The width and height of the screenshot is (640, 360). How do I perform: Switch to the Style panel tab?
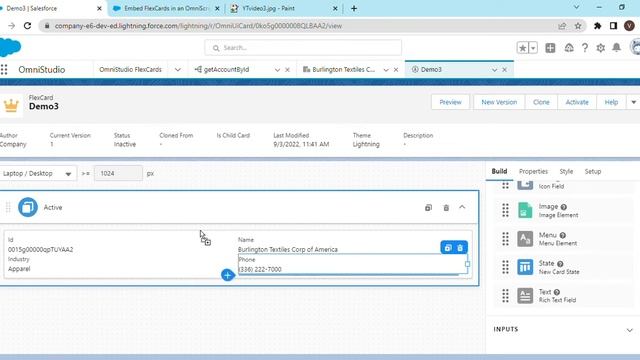coord(566,171)
